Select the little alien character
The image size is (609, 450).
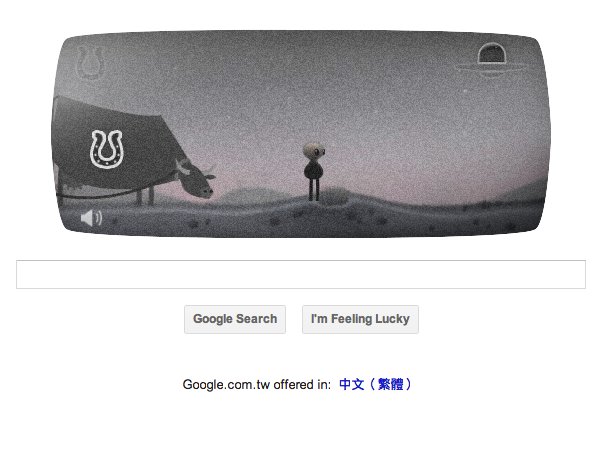click(x=314, y=172)
